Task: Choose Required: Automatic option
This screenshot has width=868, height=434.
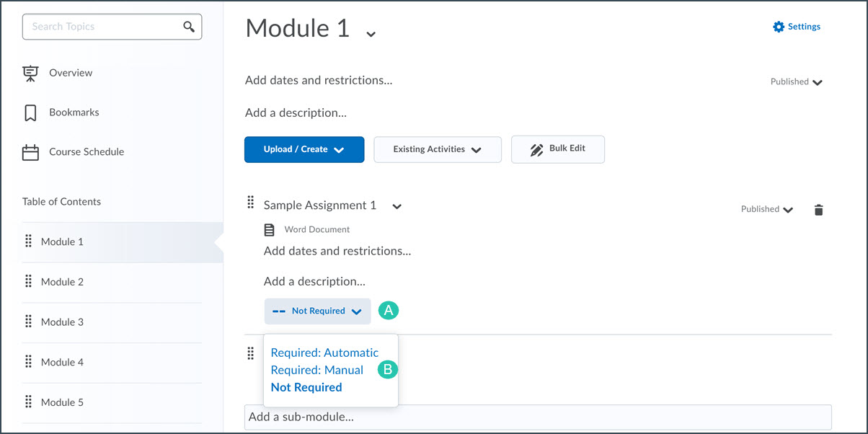Action: click(x=324, y=353)
